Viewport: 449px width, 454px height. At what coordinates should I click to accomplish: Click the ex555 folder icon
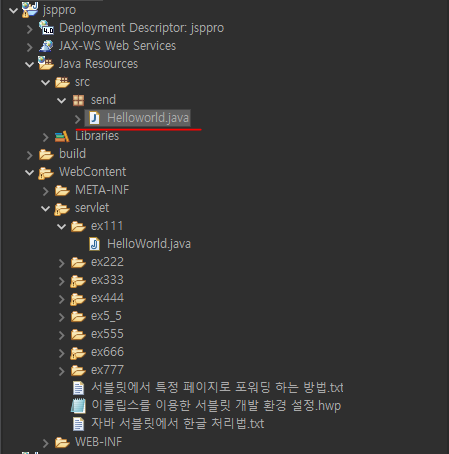click(x=78, y=334)
